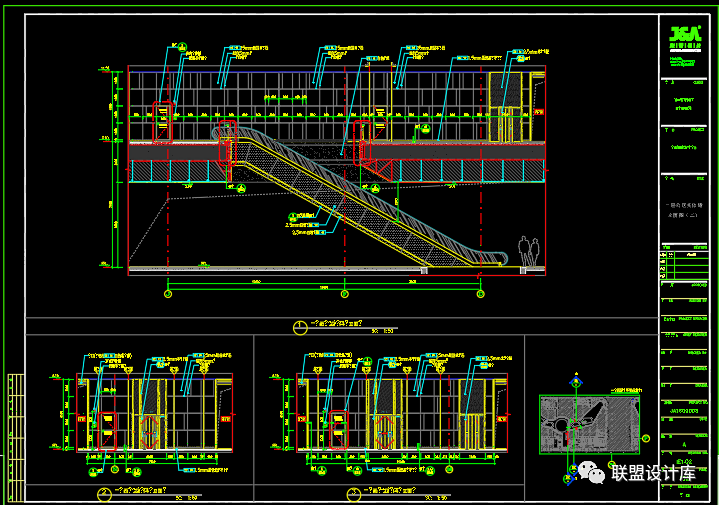The height and width of the screenshot is (505, 719).
Task: Select the green marker above the key plan
Action: [574, 381]
